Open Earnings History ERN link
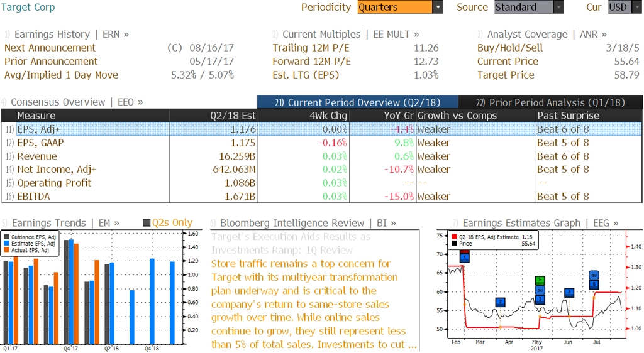This screenshot has width=644, height=353. pos(72,35)
